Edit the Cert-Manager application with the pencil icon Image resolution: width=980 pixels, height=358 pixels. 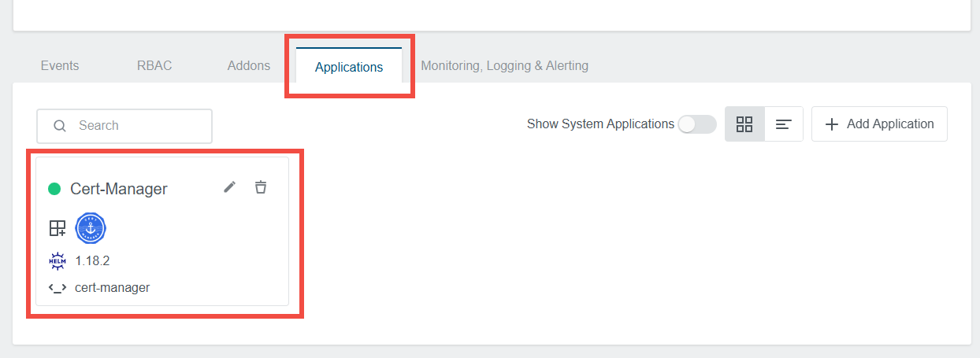click(x=229, y=187)
